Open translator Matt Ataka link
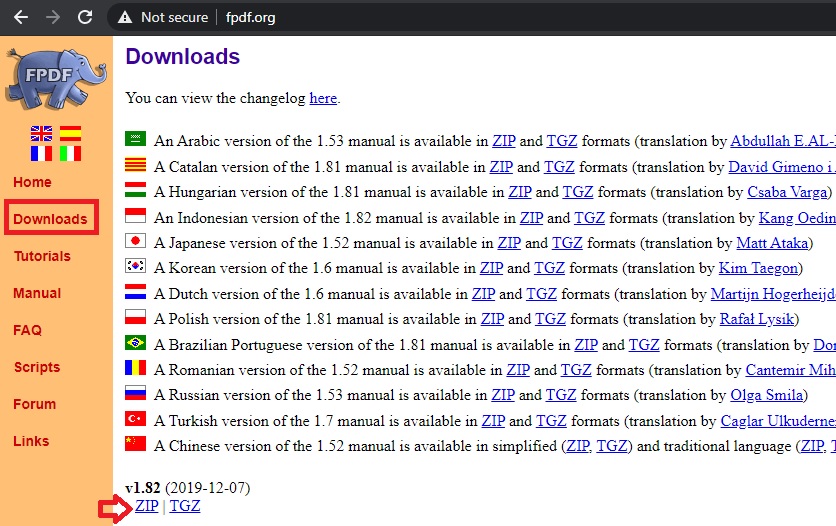This screenshot has height=526, width=836. (772, 243)
